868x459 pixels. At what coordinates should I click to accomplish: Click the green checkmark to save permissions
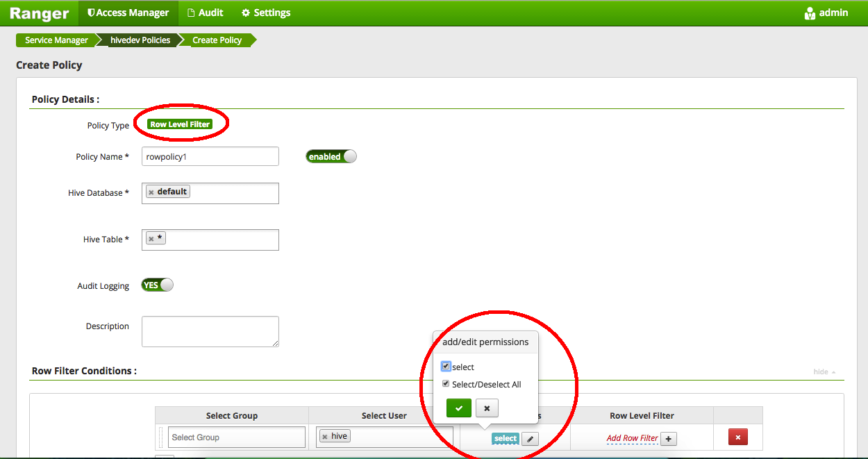(458, 408)
